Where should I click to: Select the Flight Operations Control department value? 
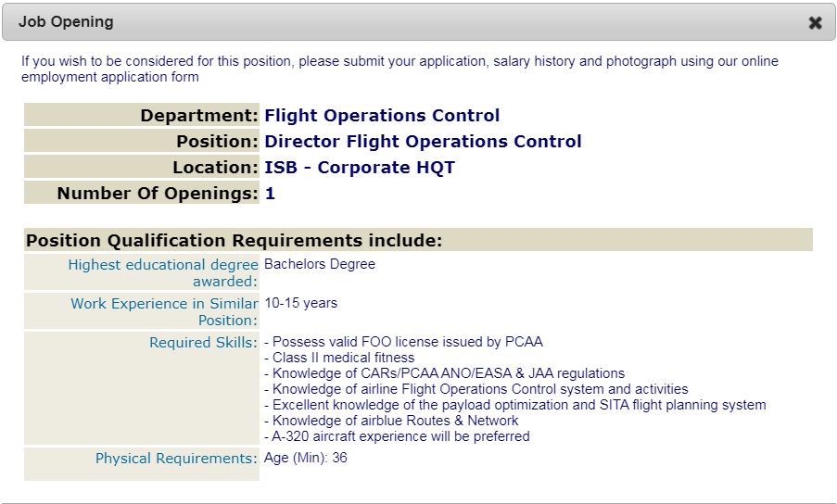click(x=382, y=116)
